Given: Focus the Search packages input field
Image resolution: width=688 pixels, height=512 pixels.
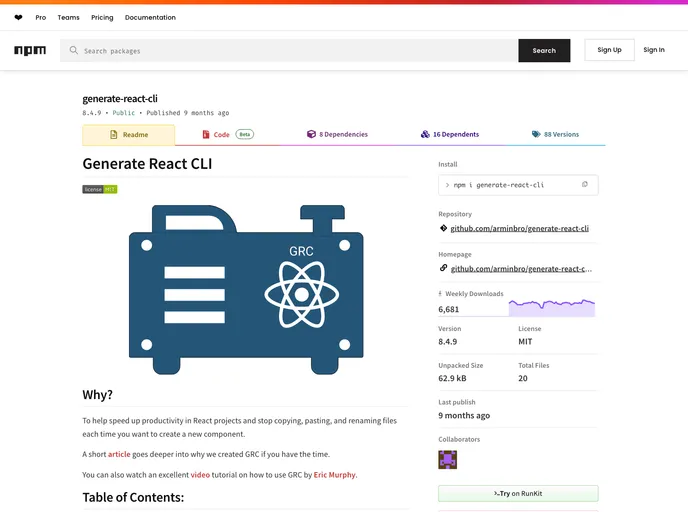Looking at the screenshot, I should point(289,50).
